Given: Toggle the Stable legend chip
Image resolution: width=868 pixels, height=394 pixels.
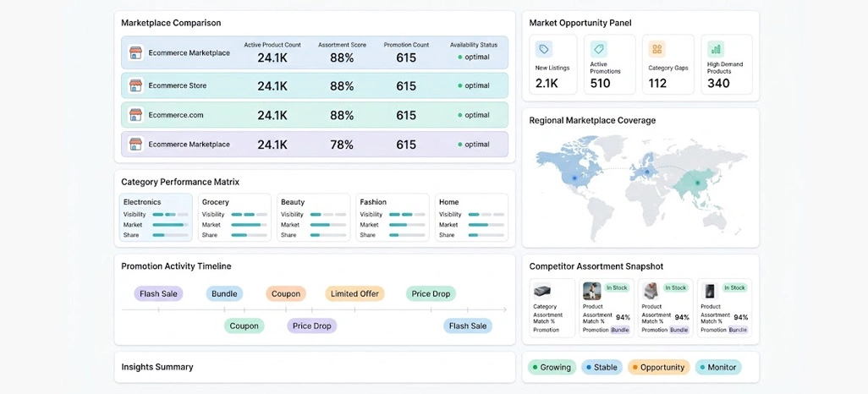Looking at the screenshot, I should [x=602, y=367].
